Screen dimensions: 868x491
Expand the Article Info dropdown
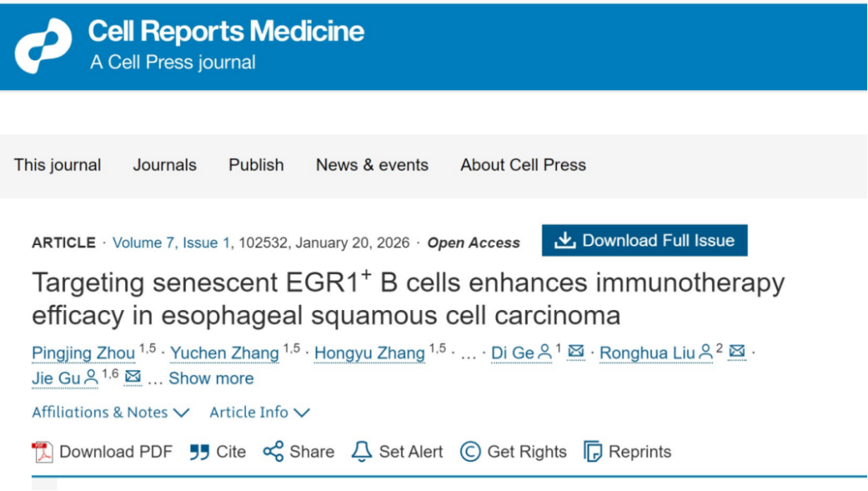tap(259, 412)
